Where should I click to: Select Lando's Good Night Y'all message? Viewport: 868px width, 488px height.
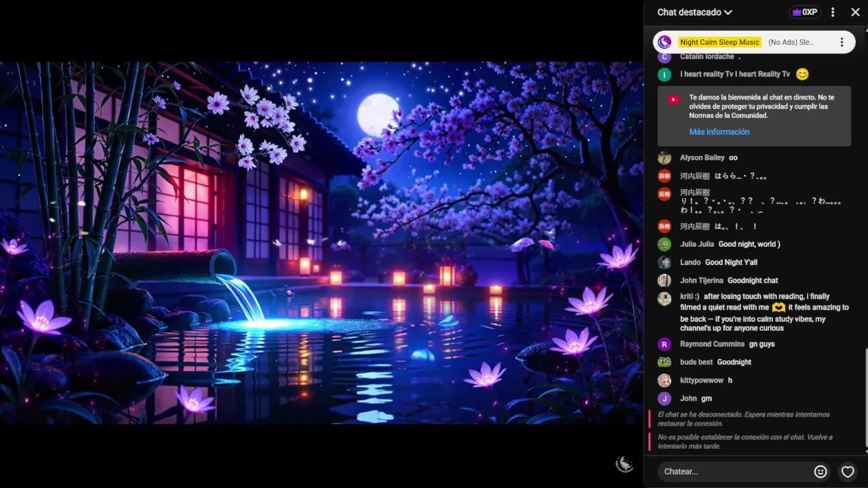click(x=731, y=262)
